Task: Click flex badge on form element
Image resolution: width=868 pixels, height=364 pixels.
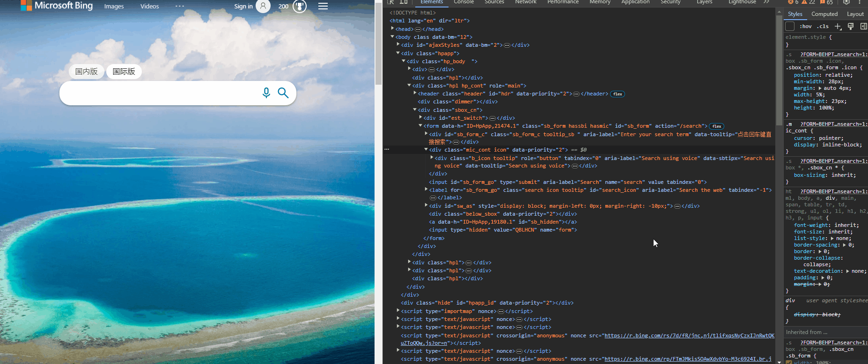Action: coord(717,126)
